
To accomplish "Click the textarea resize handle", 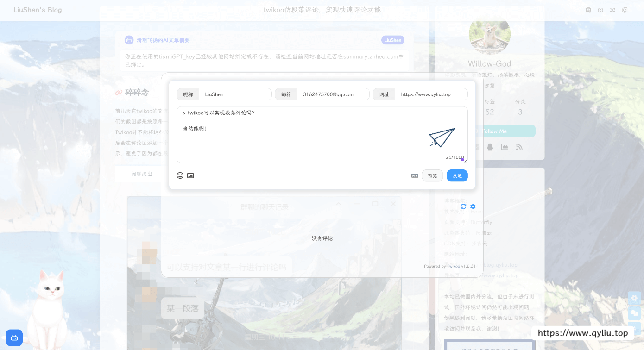I will click(x=465, y=161).
